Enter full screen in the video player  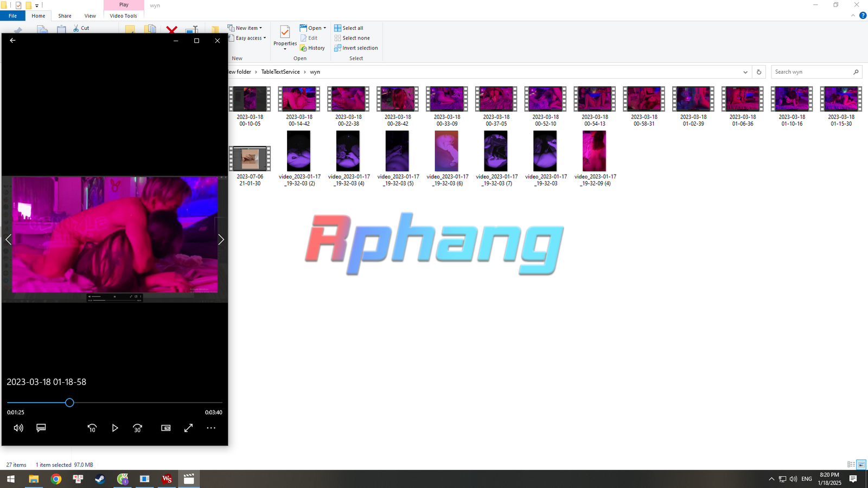tap(188, 428)
